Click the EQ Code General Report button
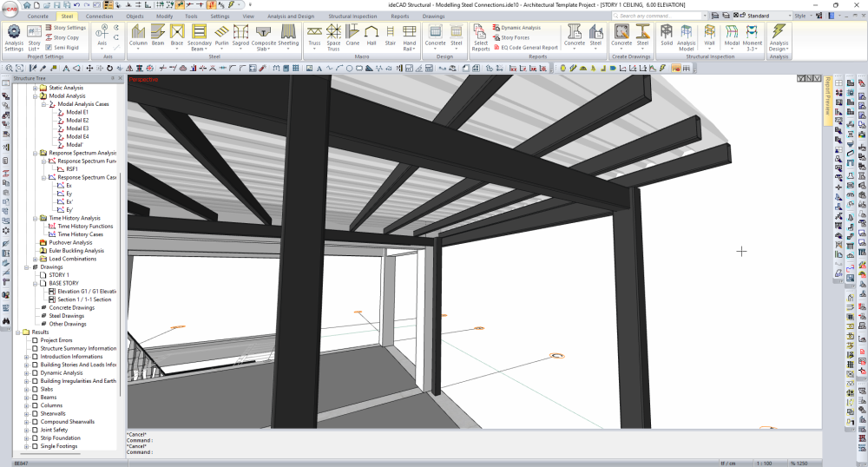The width and height of the screenshot is (868, 467). 529,48
